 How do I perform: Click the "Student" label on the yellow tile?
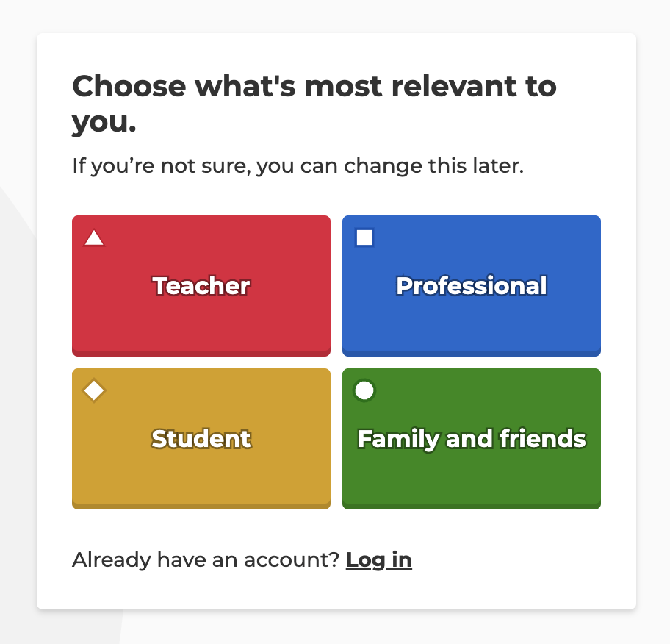201,439
